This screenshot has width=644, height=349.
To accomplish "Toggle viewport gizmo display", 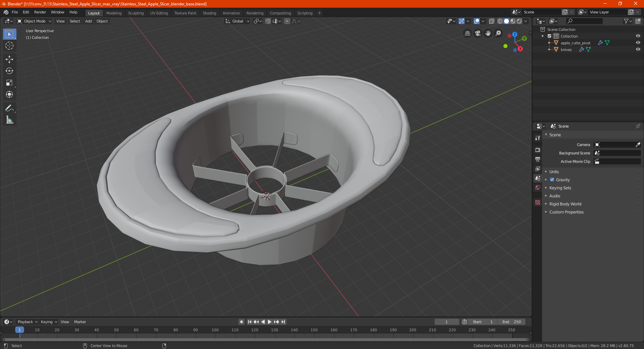I will 462,21.
